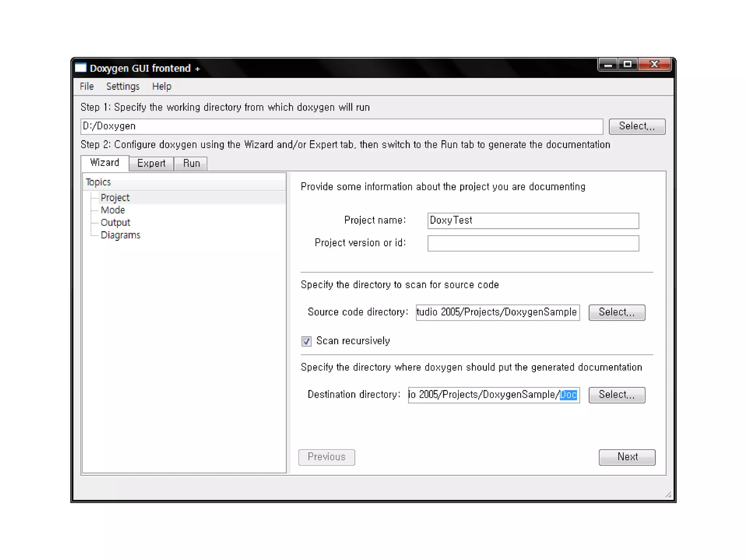
Task: Toggle the Scan recursively checkbox
Action: (306, 341)
